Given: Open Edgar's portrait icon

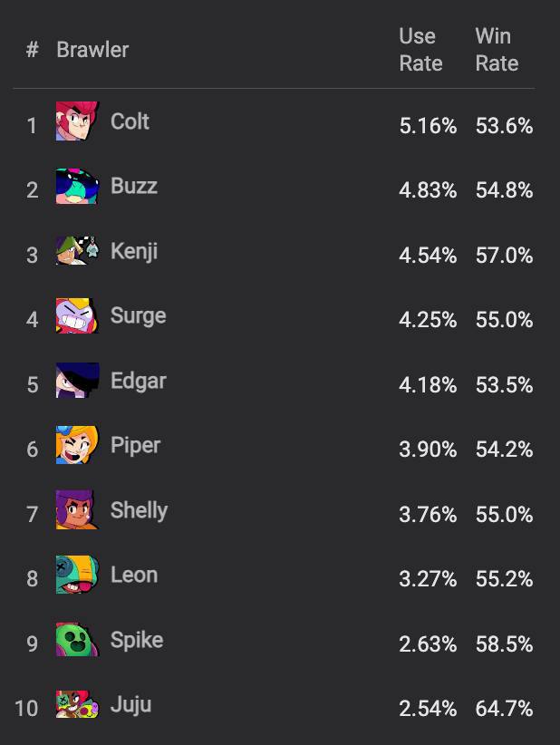Looking at the screenshot, I should pyautogui.click(x=76, y=381).
